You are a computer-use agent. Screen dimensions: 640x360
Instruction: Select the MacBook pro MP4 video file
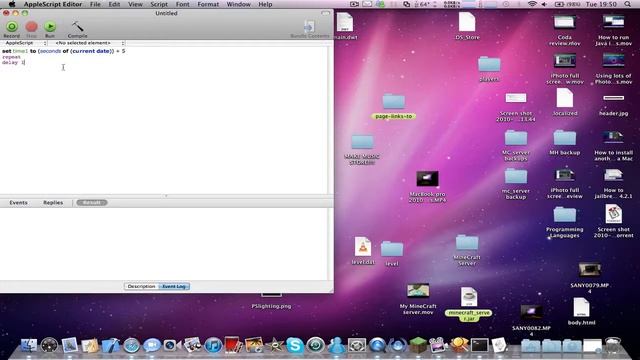pyautogui.click(x=427, y=187)
